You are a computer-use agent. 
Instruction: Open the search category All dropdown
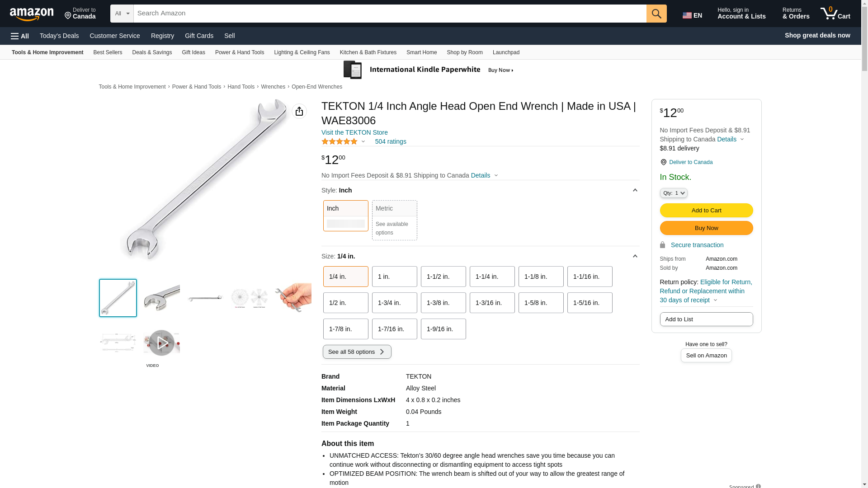(122, 14)
